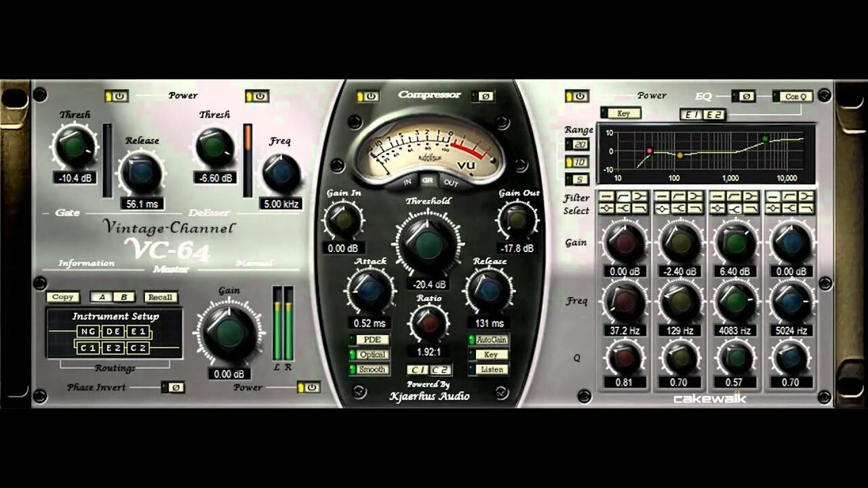Switch to the E1 equalizer tab

692,115
